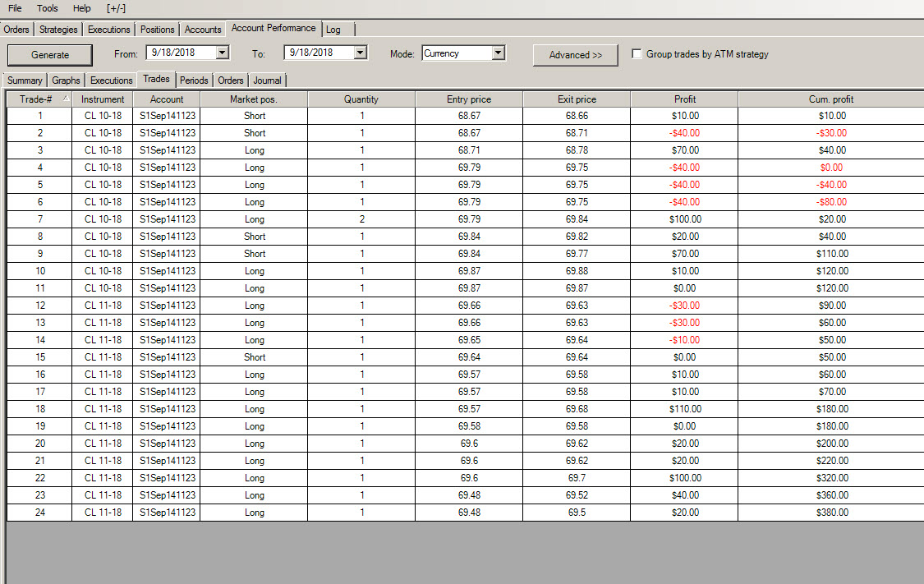Open the Summary sub-tab
This screenshot has width=924, height=584.
pyautogui.click(x=25, y=80)
